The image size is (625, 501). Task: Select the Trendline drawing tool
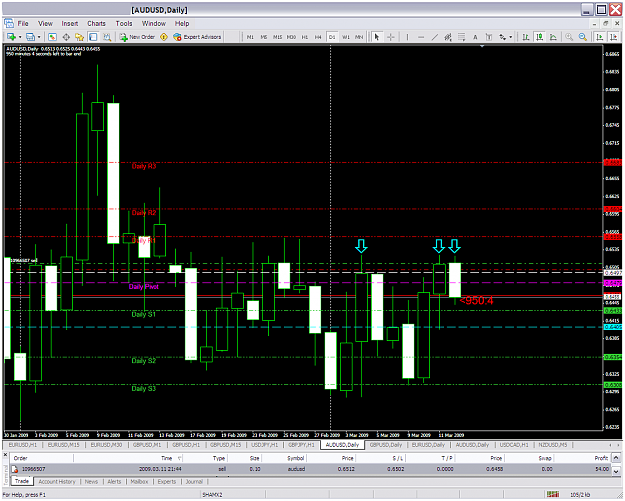434,37
